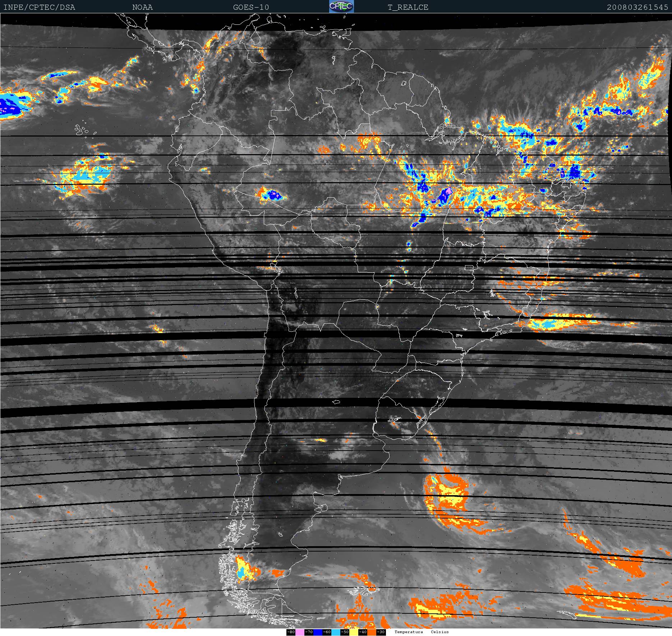Select the NOAA label in header
The image size is (672, 636).
pos(142,7)
